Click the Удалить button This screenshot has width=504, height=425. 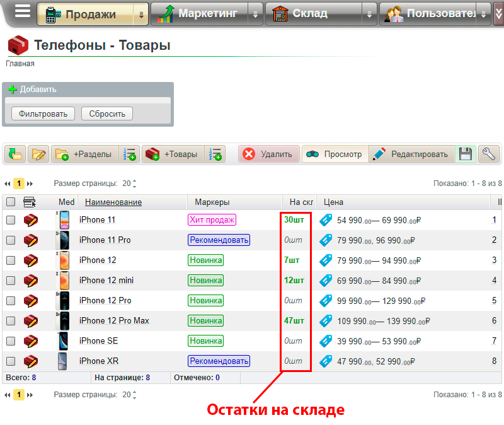pos(269,154)
